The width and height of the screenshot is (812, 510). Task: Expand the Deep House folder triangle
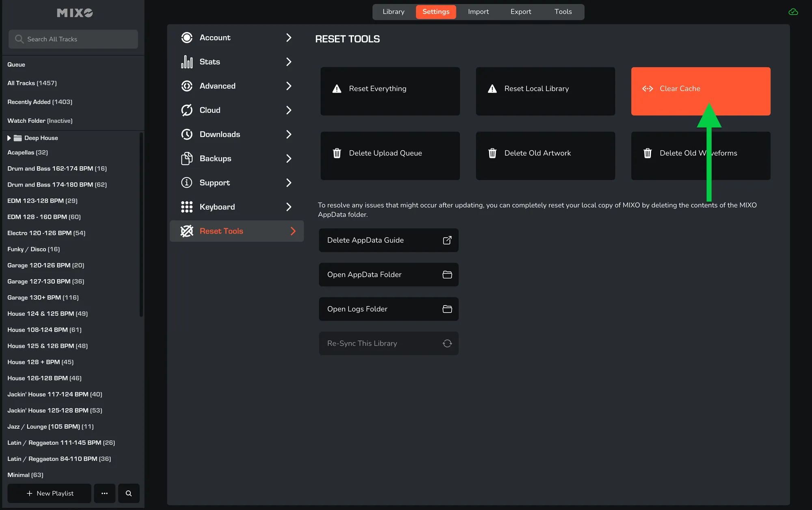(x=9, y=138)
